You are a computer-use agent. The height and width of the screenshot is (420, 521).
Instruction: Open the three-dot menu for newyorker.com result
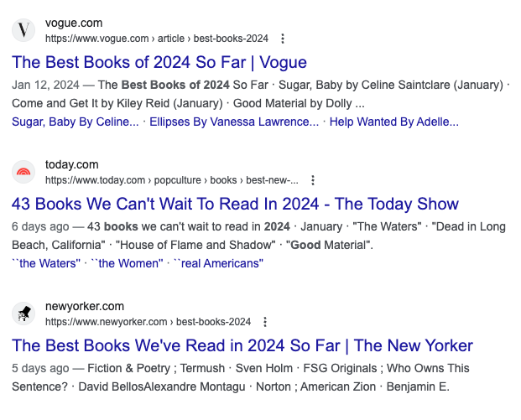(265, 322)
